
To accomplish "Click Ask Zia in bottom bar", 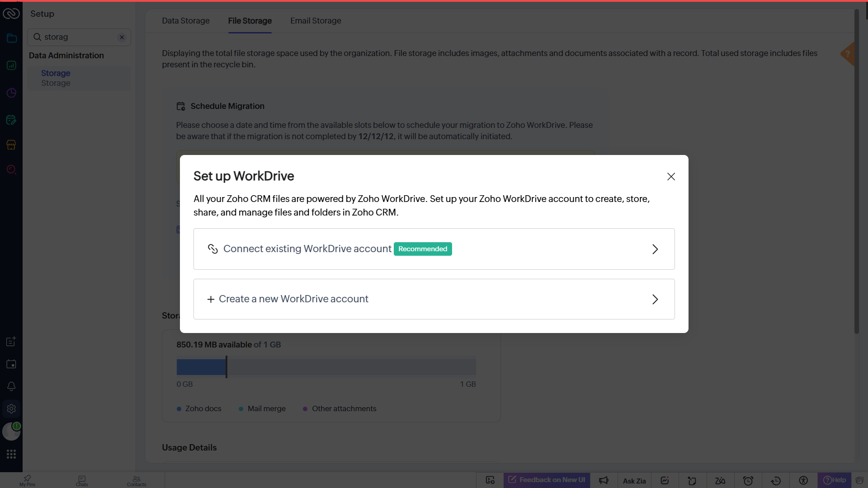I will [x=634, y=481].
